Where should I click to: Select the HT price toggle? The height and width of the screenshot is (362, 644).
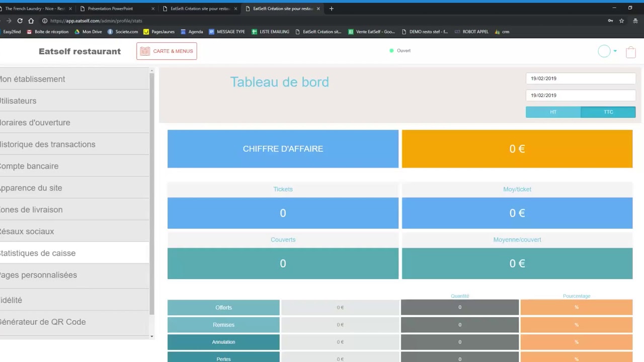pyautogui.click(x=553, y=112)
